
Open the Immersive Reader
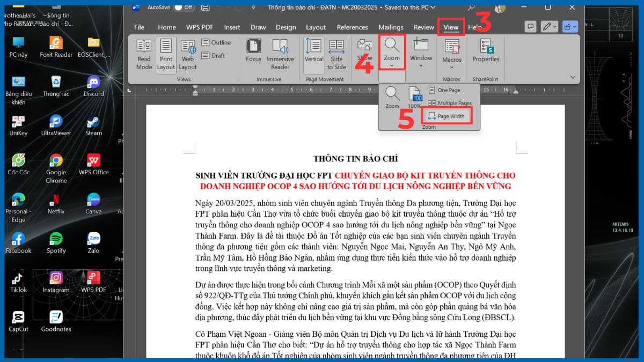point(281,54)
